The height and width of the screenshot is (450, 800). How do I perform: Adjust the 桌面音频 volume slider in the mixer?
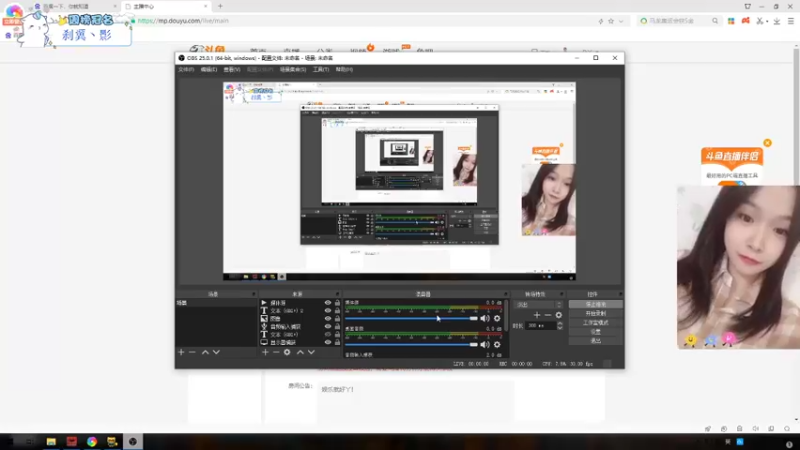click(x=411, y=344)
